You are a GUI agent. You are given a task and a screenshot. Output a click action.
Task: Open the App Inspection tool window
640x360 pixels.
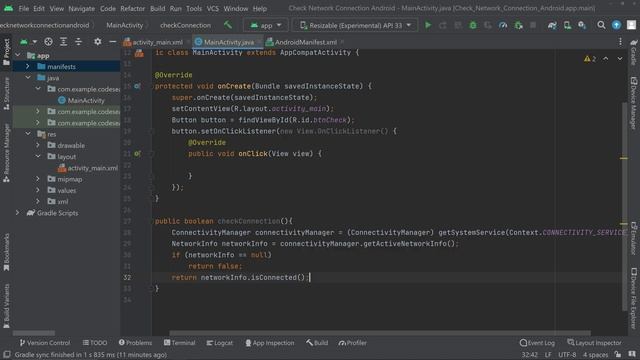pyautogui.click(x=269, y=343)
